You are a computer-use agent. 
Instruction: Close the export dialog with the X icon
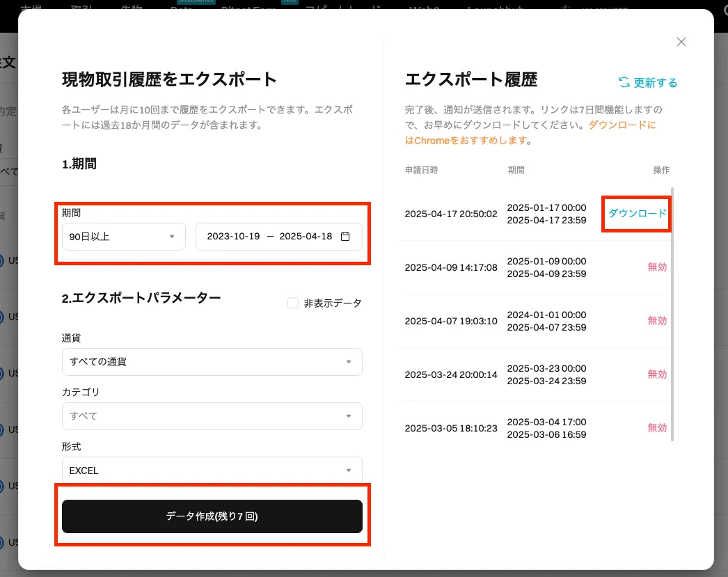tap(681, 42)
